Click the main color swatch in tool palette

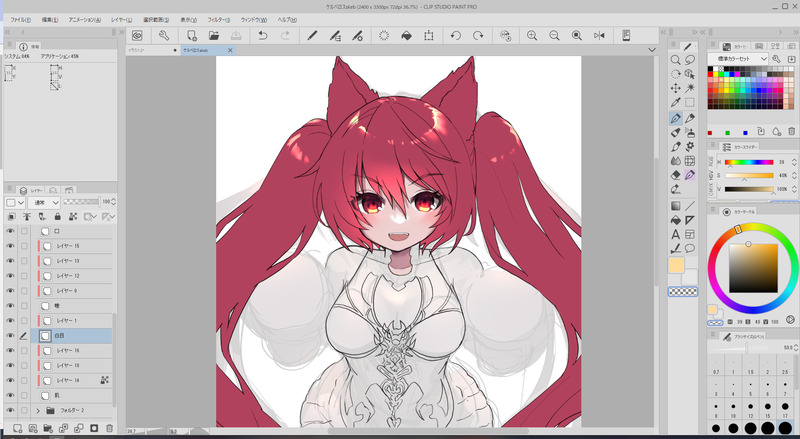[x=676, y=265]
